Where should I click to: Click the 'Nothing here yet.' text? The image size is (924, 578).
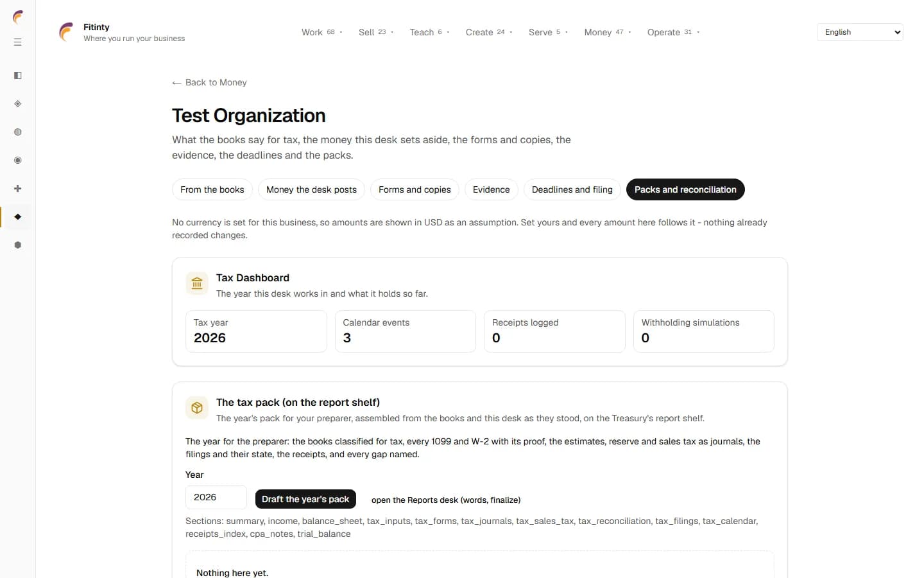(232, 573)
